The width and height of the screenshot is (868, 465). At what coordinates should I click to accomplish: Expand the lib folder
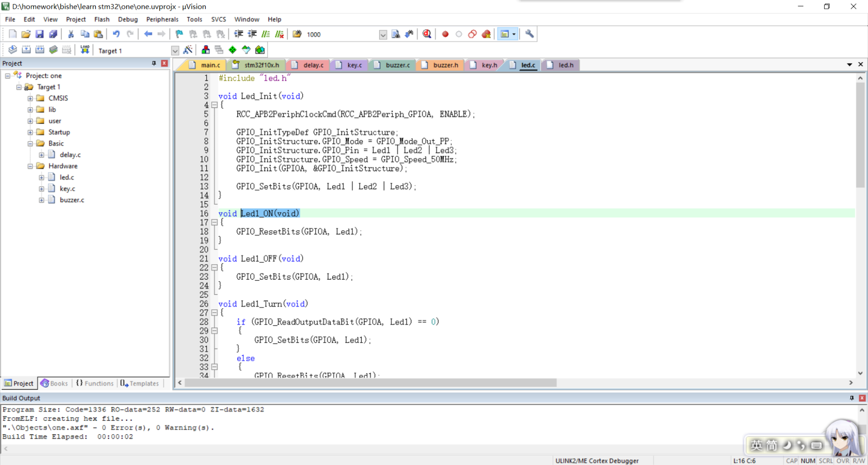[x=30, y=110]
